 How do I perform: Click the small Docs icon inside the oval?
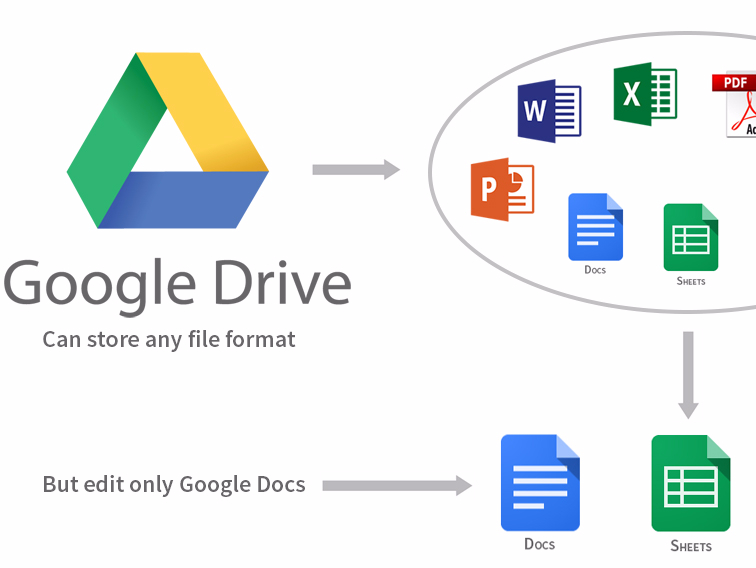[x=595, y=227]
